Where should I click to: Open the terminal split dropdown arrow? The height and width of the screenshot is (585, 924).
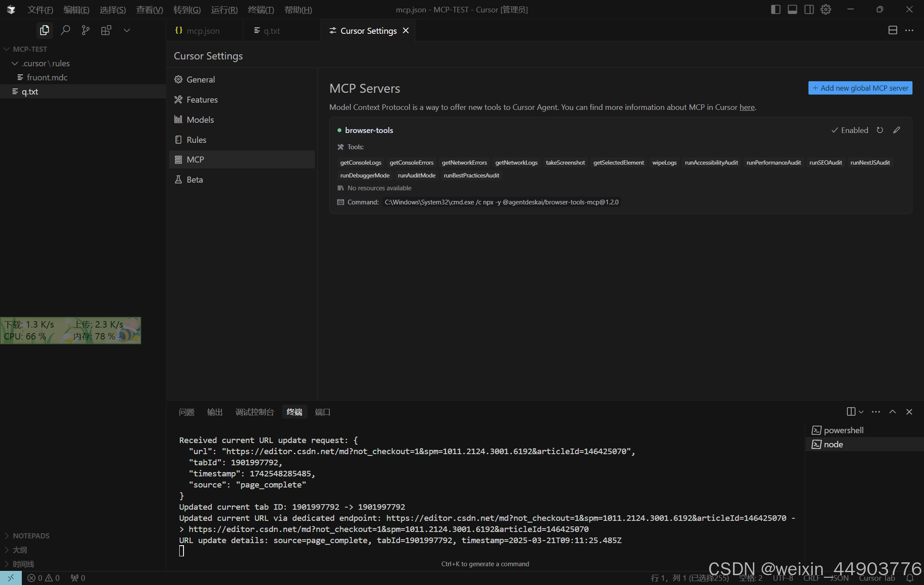click(x=861, y=412)
